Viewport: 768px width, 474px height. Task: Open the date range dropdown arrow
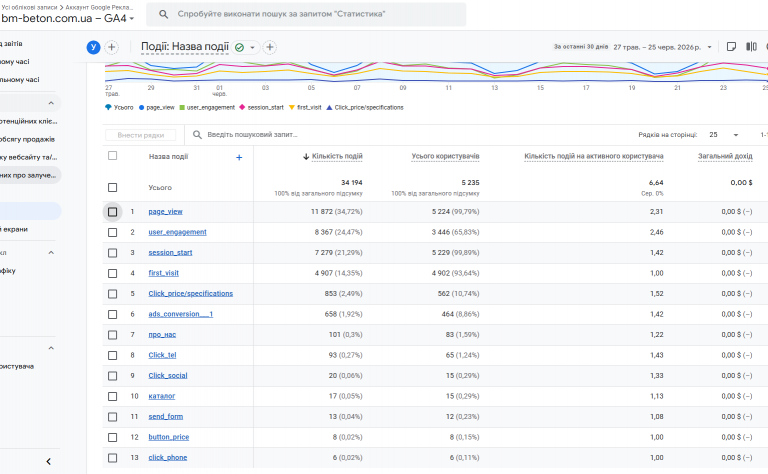[709, 47]
